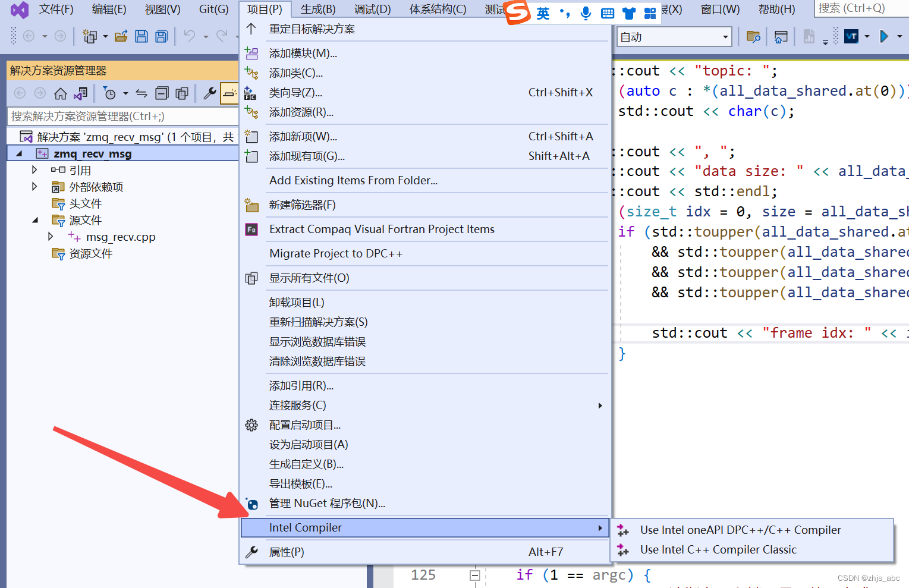Open new project button dropdown arrow

[105, 37]
